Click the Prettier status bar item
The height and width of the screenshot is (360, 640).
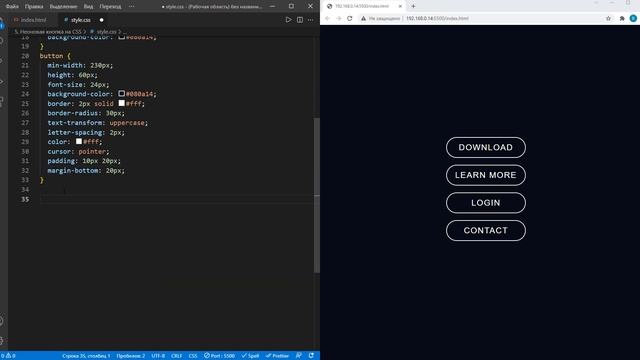[277, 356]
